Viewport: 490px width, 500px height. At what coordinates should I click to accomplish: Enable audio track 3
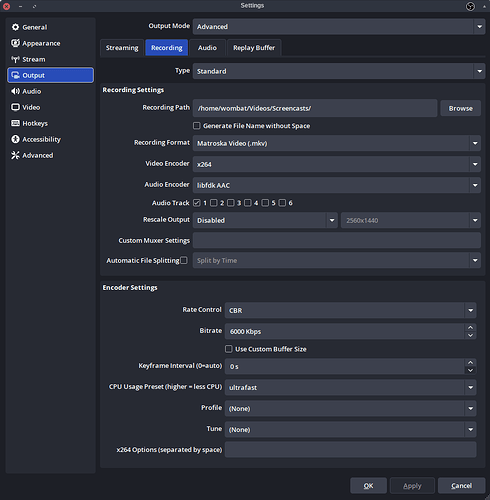pos(231,203)
